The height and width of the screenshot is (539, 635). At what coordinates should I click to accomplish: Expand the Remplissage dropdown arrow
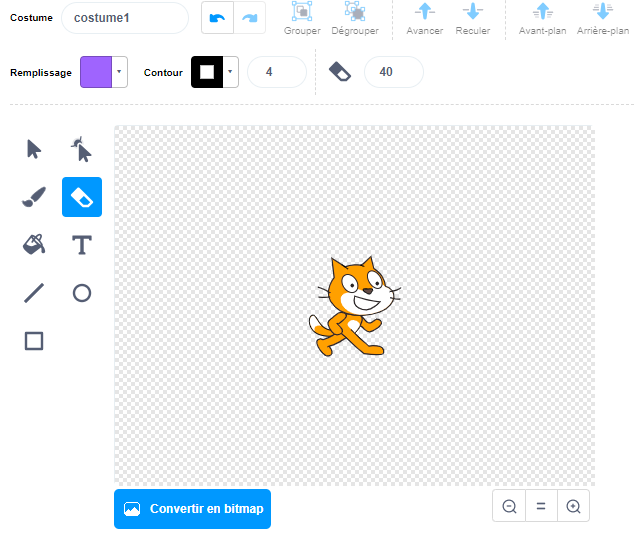tap(119, 72)
